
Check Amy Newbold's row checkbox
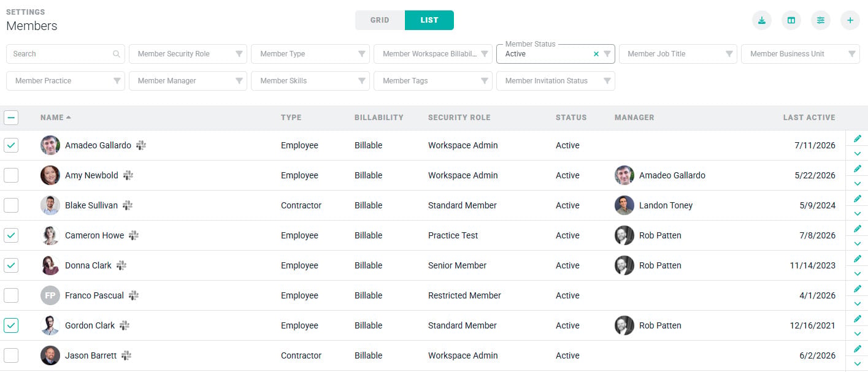point(11,175)
